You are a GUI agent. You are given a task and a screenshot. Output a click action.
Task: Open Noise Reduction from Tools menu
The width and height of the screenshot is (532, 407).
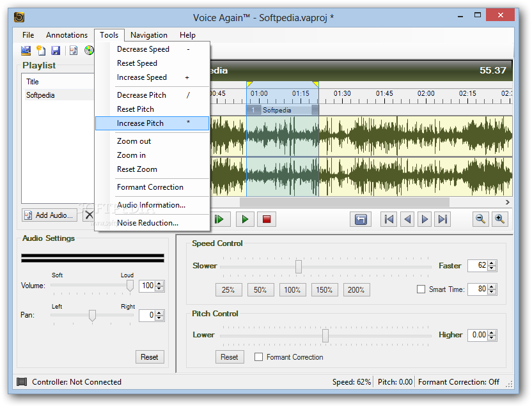tap(152, 223)
